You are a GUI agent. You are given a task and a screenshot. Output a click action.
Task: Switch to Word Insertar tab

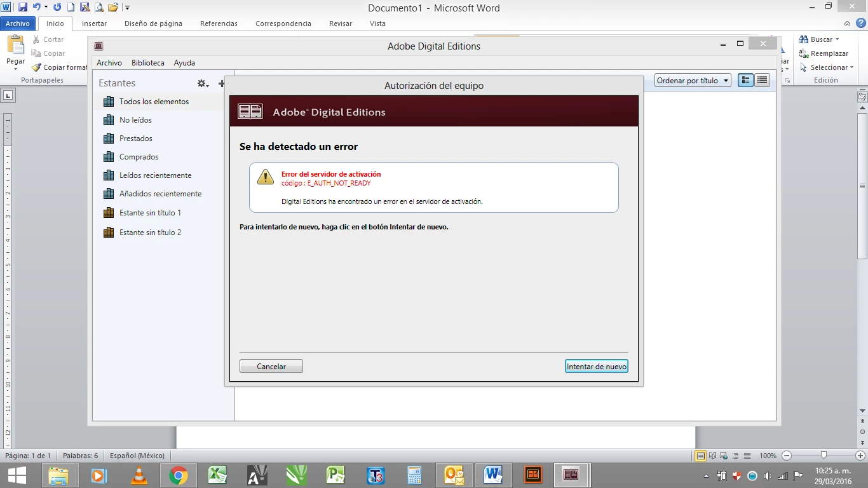(94, 24)
